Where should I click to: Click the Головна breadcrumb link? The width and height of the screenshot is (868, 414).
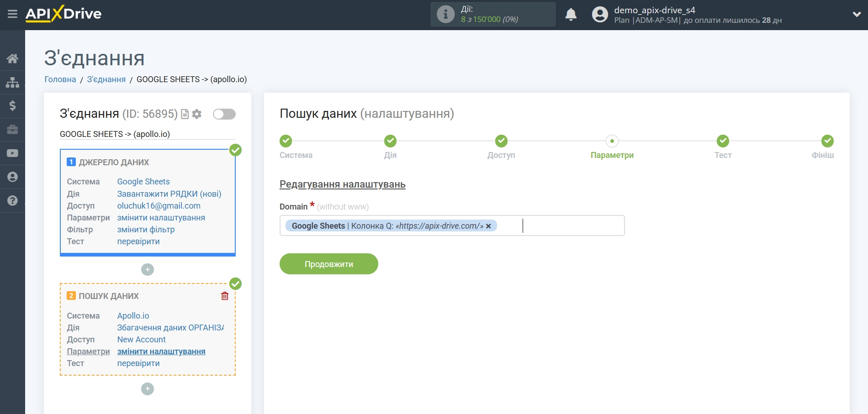pos(60,79)
